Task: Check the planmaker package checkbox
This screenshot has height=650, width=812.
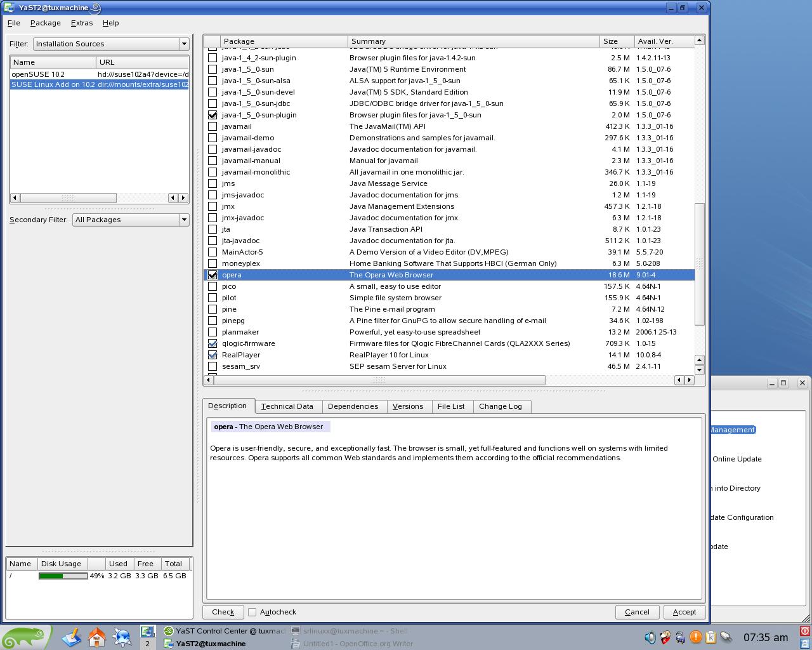Action: (213, 332)
